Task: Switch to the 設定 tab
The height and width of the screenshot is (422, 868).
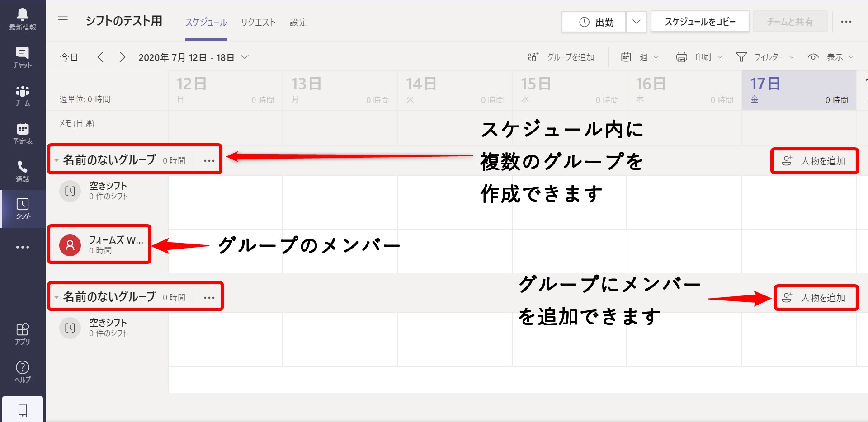Action: point(299,22)
